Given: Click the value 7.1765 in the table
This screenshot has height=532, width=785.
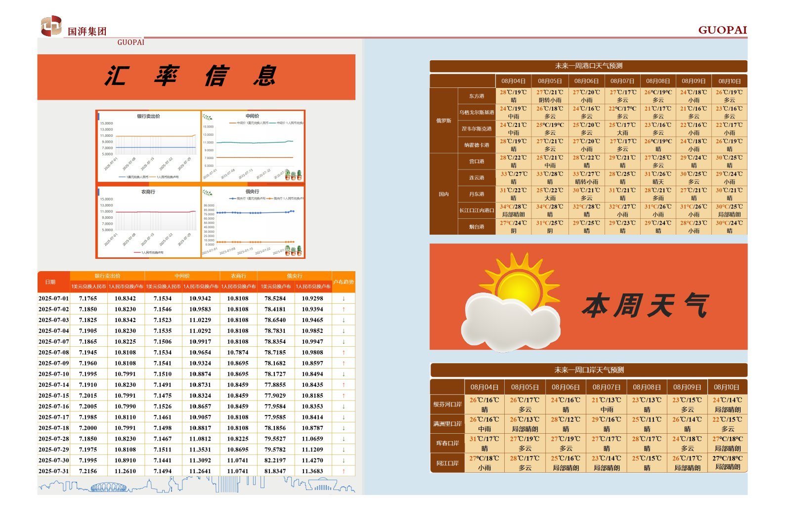Looking at the screenshot, I should pos(88,298).
